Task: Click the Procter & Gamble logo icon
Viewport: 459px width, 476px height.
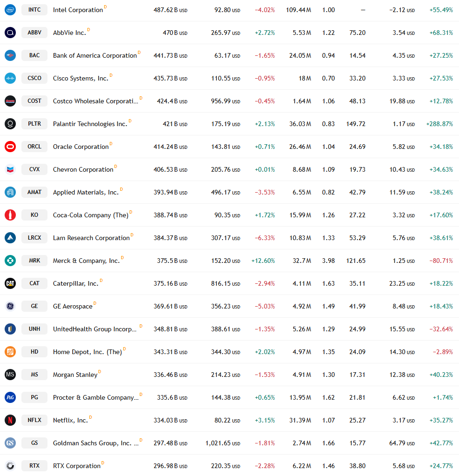Action: tap(10, 397)
